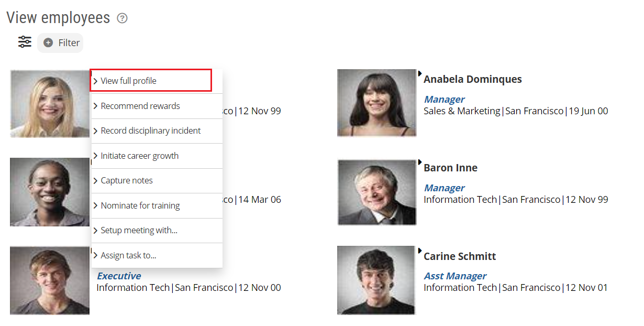Viewport: 644px width, 326px height.
Task: Select Record disciplinary incident option
Action: 151,131
